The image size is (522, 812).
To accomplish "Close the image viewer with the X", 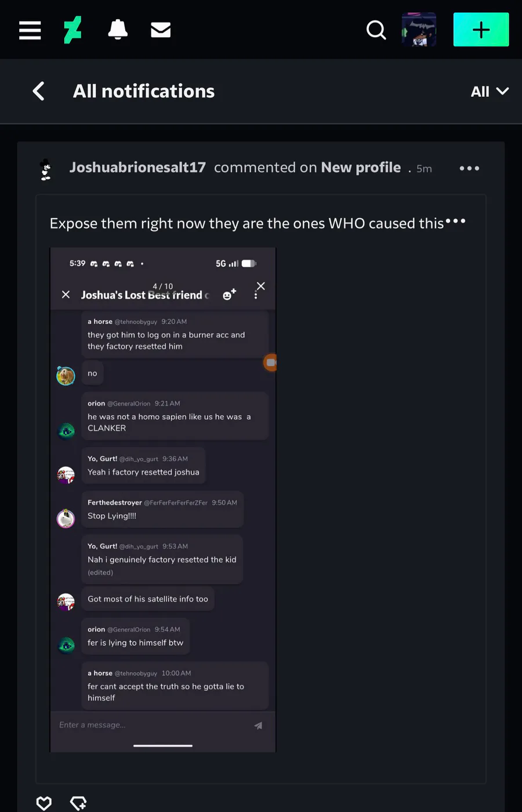I will pos(261,286).
